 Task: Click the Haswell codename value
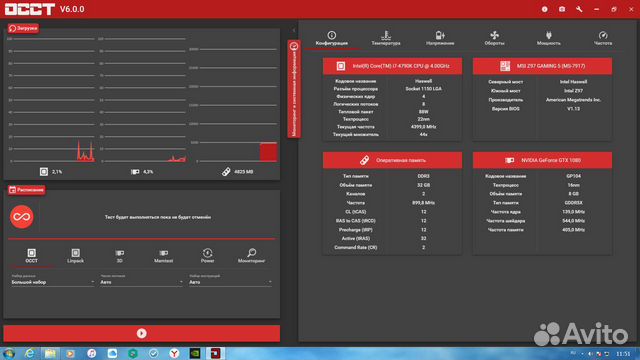[x=423, y=81]
